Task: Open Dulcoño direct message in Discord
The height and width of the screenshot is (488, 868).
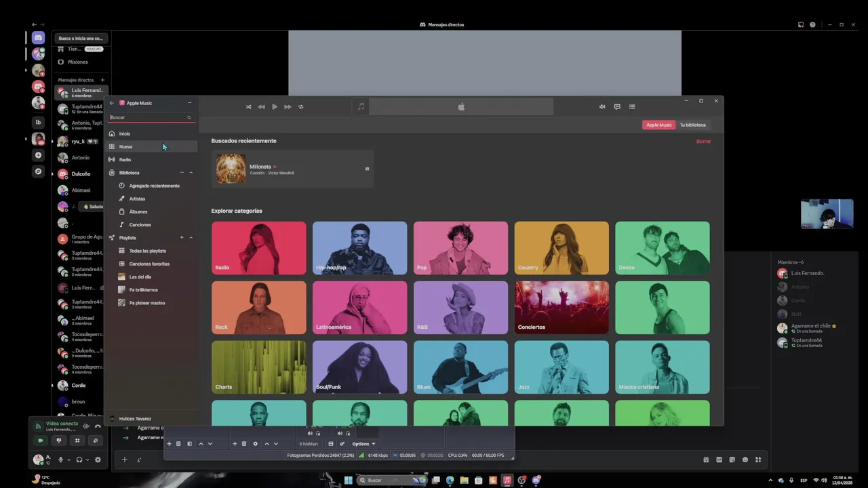Action: 80,174
